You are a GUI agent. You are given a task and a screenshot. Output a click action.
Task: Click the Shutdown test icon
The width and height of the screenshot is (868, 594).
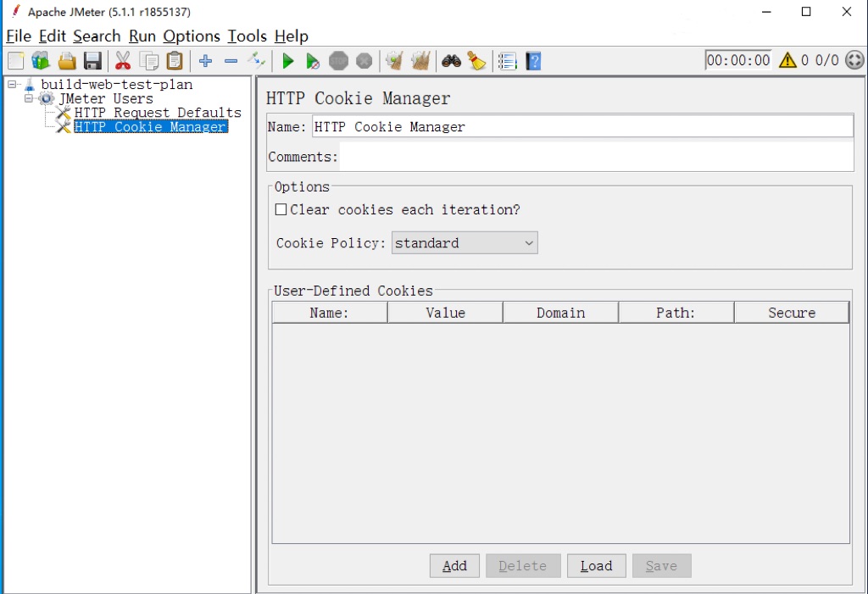tap(364, 61)
